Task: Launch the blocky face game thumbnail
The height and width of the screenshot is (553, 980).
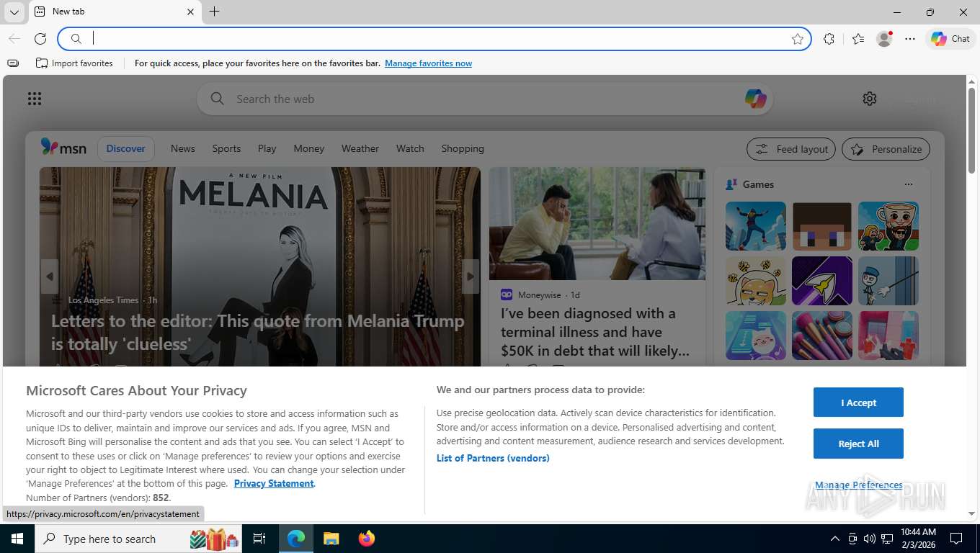Action: point(822,226)
